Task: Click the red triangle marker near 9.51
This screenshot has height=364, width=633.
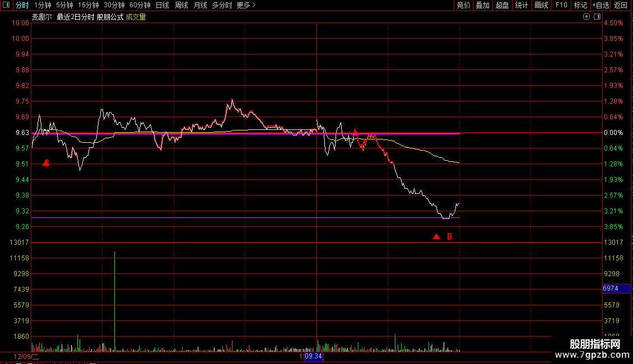Action: tap(46, 162)
